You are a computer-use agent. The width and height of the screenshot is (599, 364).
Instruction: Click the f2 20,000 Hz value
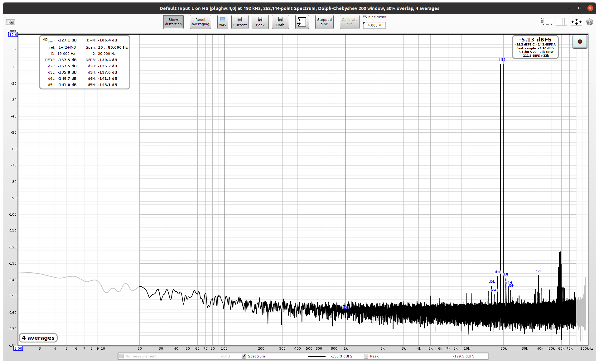(107, 54)
